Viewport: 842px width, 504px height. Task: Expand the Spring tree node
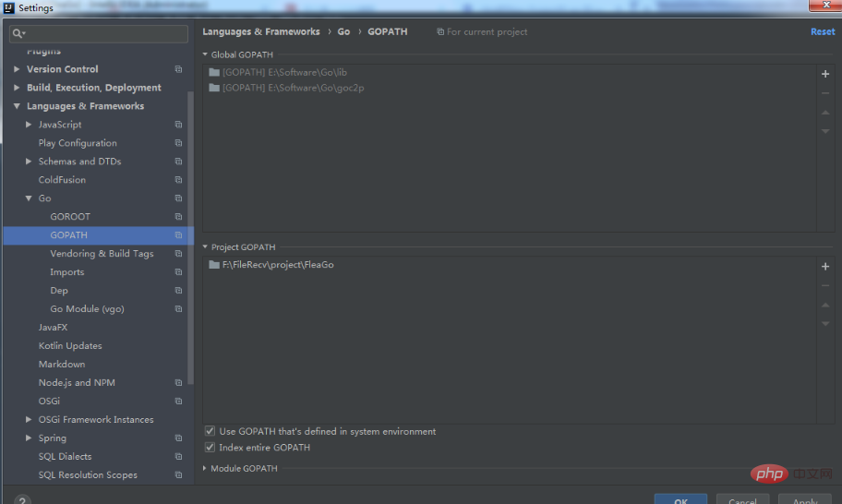29,438
